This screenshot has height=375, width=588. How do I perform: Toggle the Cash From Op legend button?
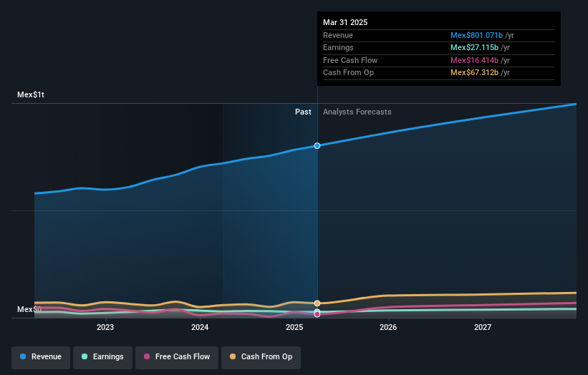click(x=261, y=357)
